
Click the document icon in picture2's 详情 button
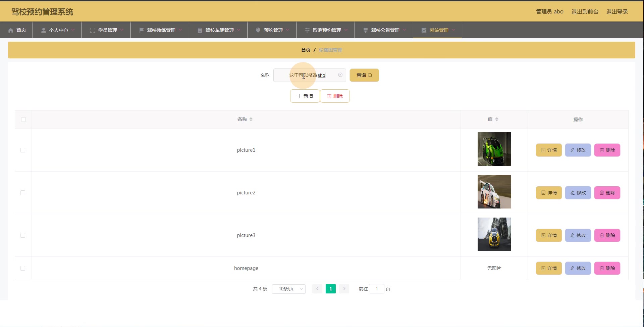543,193
